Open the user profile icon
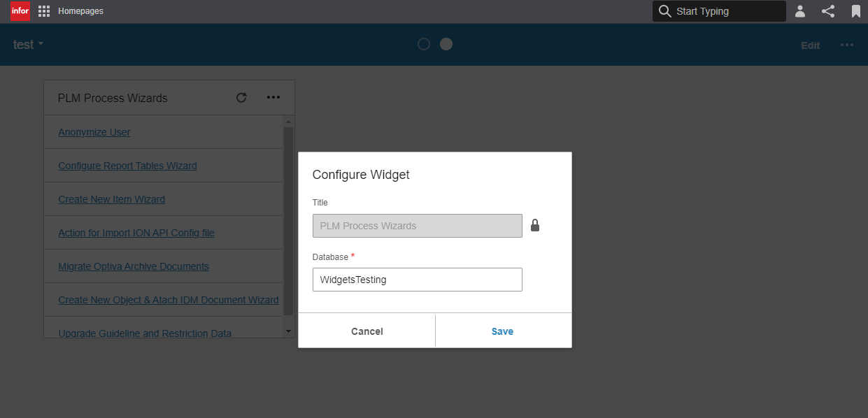The image size is (868, 418). [x=799, y=10]
